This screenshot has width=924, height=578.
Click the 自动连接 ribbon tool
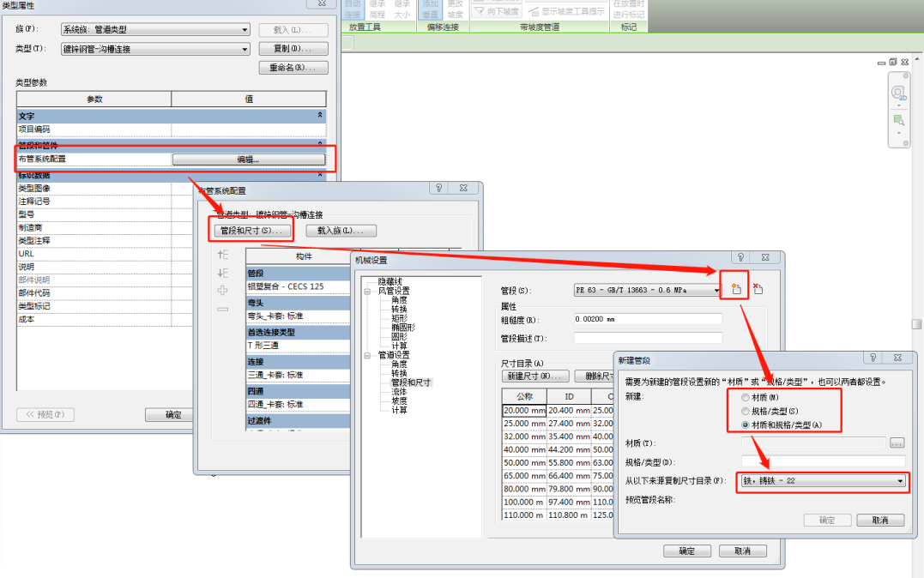point(353,9)
